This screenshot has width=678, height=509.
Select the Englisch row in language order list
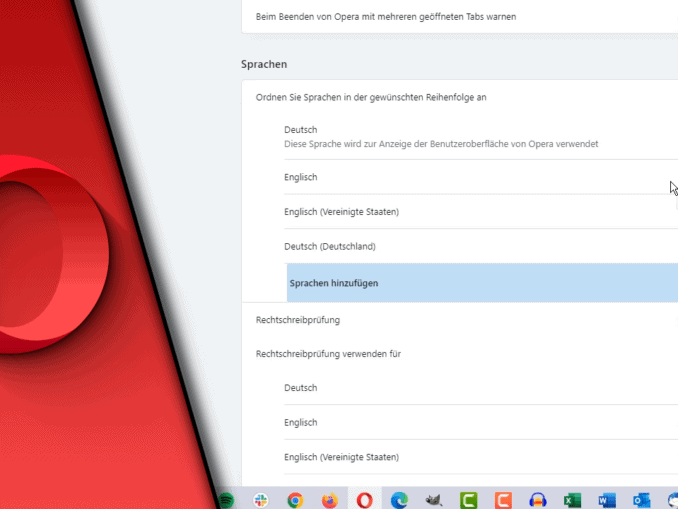pos(481,177)
